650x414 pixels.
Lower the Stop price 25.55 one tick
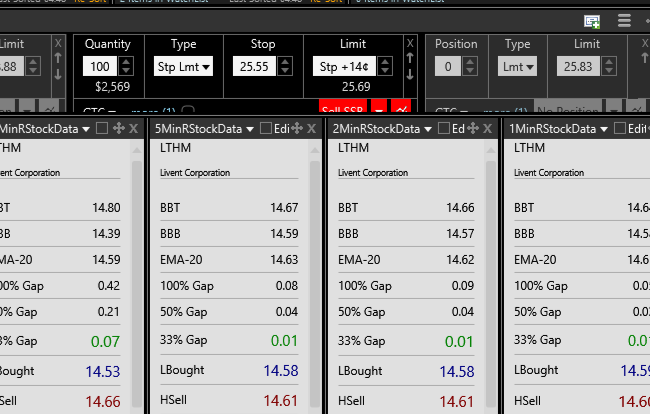pos(285,71)
